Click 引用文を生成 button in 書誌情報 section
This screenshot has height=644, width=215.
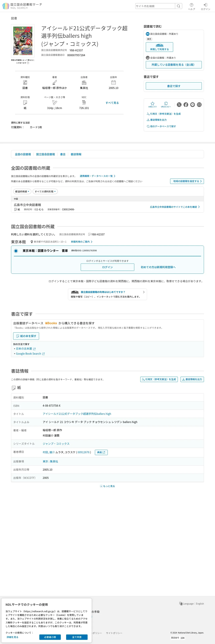pos(159,379)
